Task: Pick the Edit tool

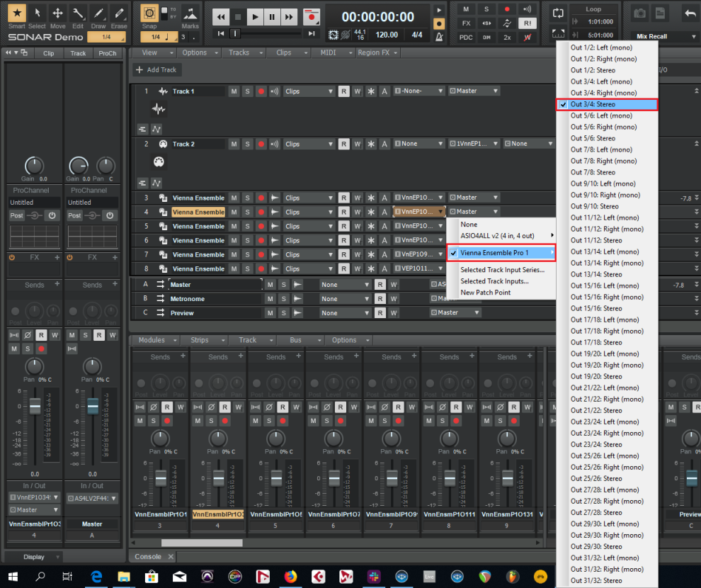Action: pos(78,13)
